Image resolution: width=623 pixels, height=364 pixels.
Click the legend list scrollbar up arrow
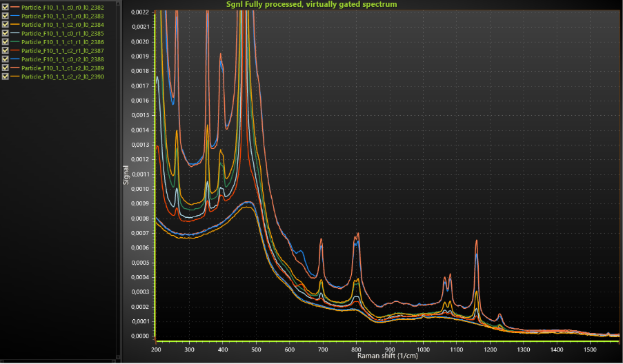pyautogui.click(x=118, y=3)
